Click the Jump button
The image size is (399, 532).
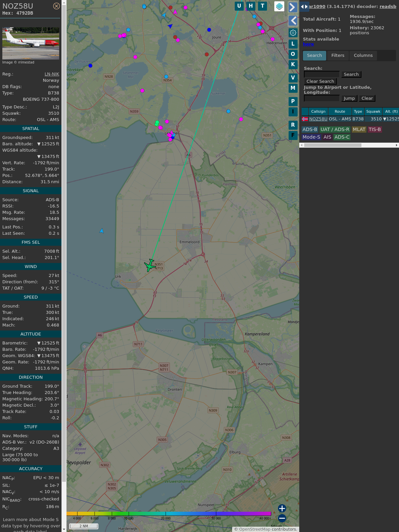[349, 98]
